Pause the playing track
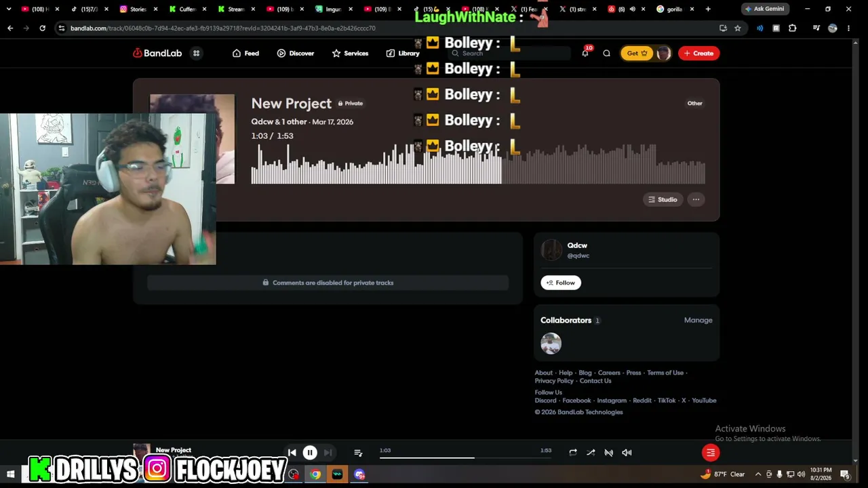 click(310, 453)
